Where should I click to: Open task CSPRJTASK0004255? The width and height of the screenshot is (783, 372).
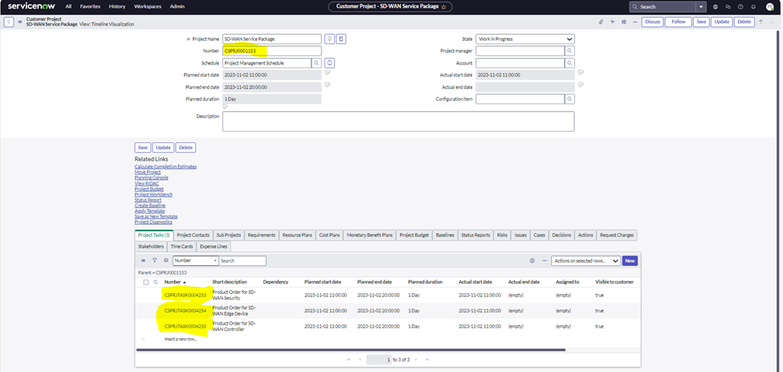185,326
